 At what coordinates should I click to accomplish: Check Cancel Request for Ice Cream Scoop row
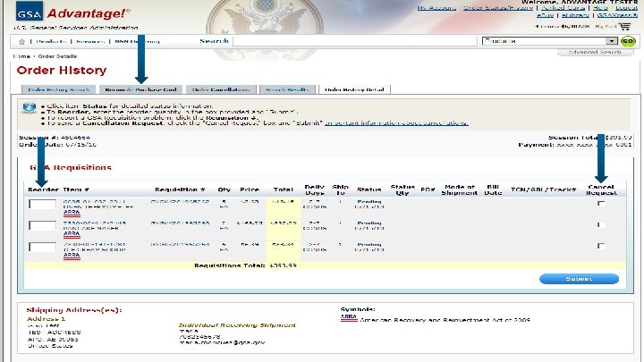pyautogui.click(x=601, y=246)
